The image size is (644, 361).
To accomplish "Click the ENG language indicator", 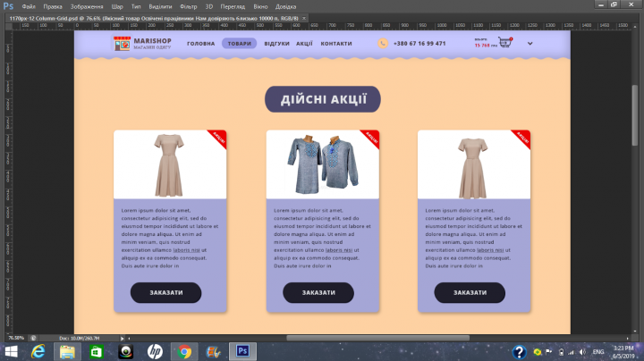I will tap(598, 352).
